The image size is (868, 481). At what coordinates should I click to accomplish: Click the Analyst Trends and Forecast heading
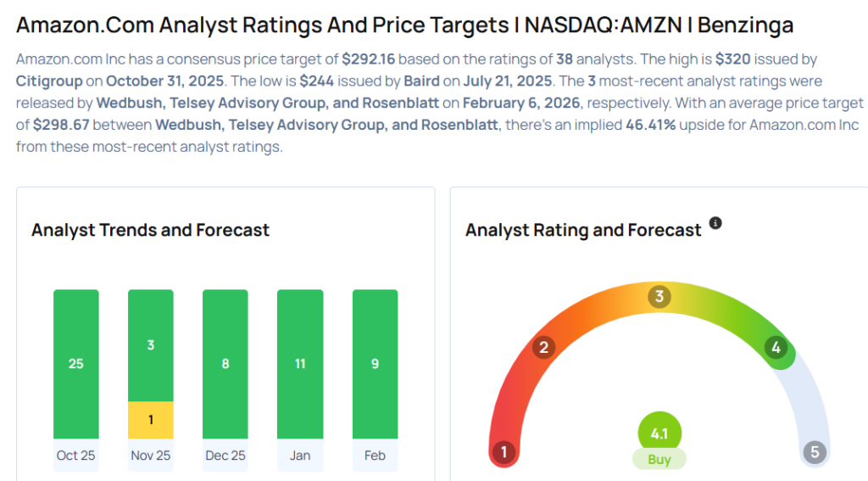tap(150, 230)
